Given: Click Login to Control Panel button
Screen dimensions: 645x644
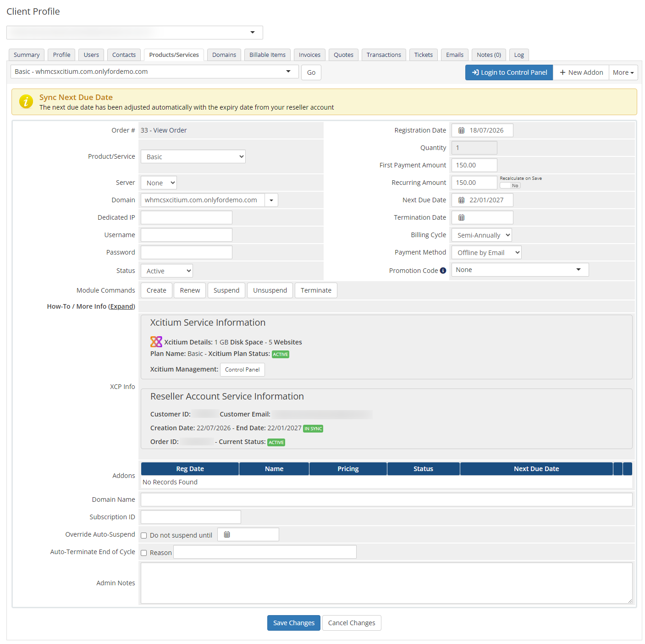Looking at the screenshot, I should point(509,72).
